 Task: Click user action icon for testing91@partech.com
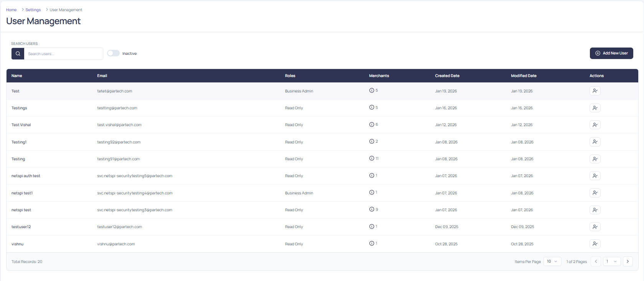(595, 159)
